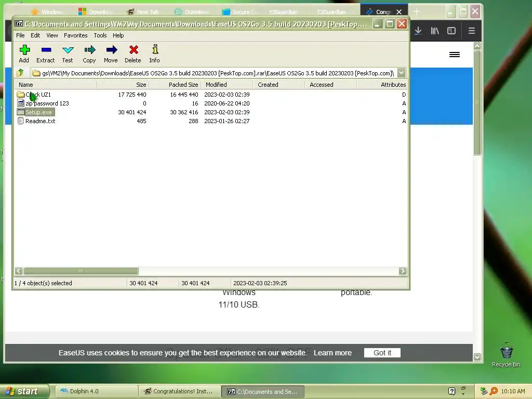Click the Readme.txt document icon
This screenshot has width=532, height=399.
[20, 121]
